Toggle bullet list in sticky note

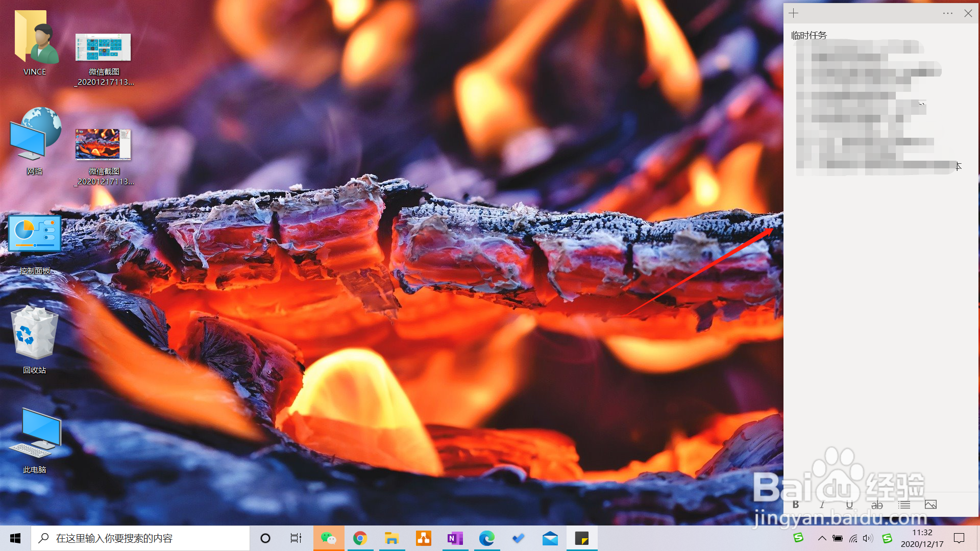click(904, 505)
